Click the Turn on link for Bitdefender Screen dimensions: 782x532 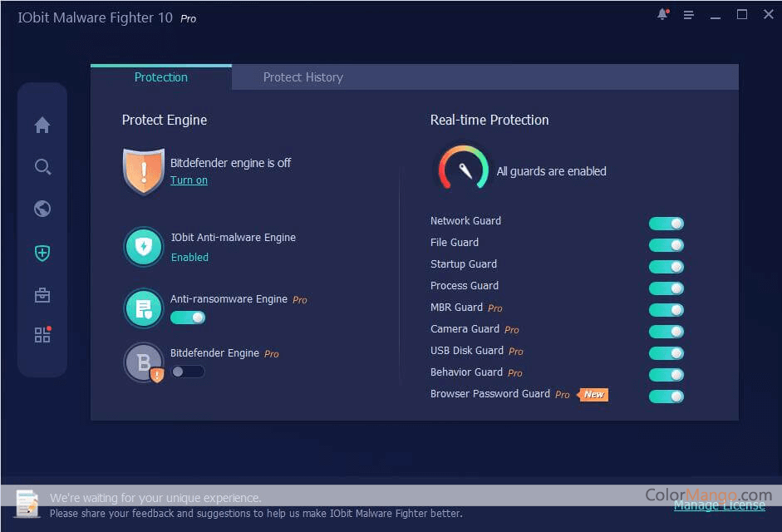[x=189, y=180]
